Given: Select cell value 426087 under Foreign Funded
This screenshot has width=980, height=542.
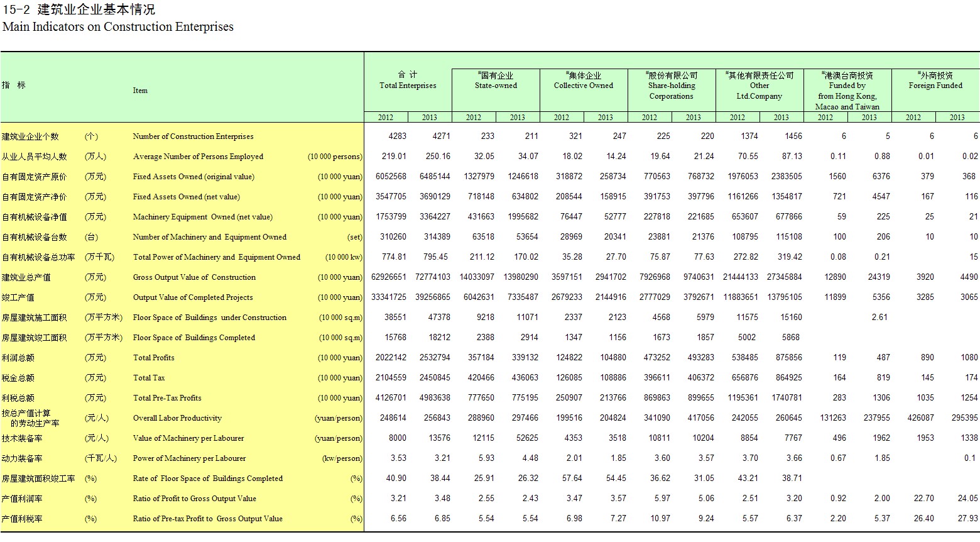Looking at the screenshot, I should coord(921,418).
